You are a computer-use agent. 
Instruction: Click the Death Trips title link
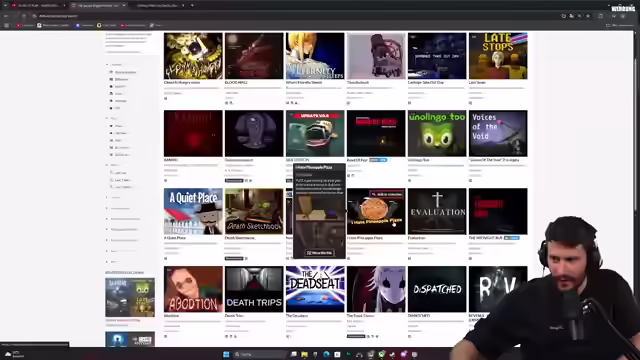point(234,316)
